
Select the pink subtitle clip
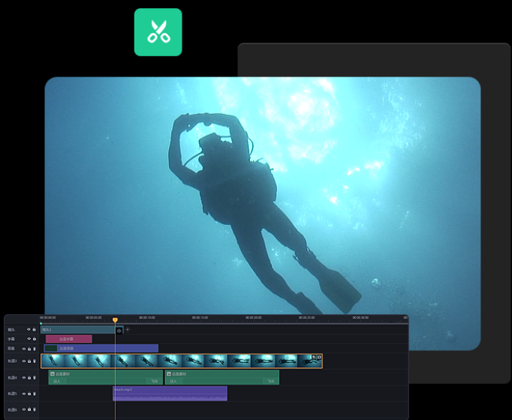[x=69, y=339]
